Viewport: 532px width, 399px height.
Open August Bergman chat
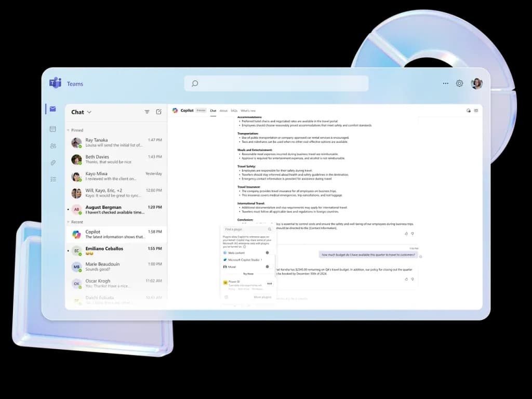point(116,210)
